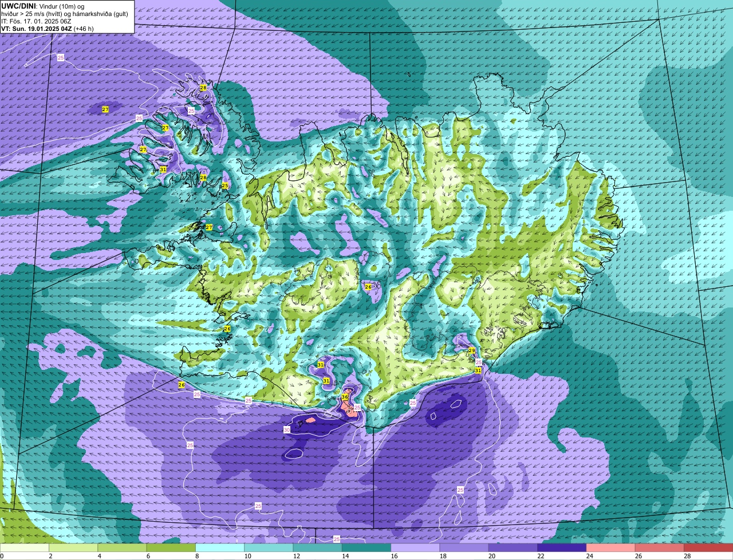Select the 6–8 m/s olive green legend swatch
Viewport: 733px width, 560px height.
point(171,547)
